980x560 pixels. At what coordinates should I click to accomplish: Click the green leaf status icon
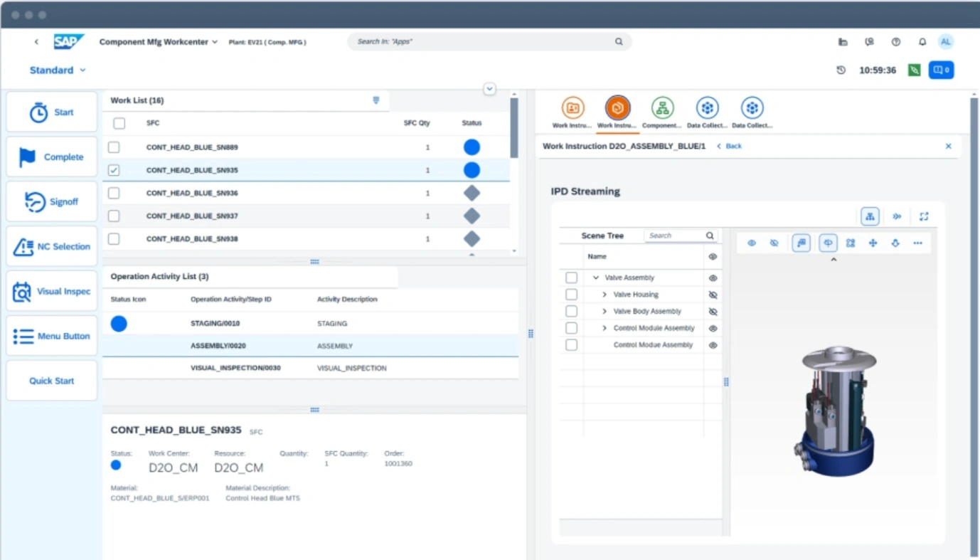coord(915,70)
